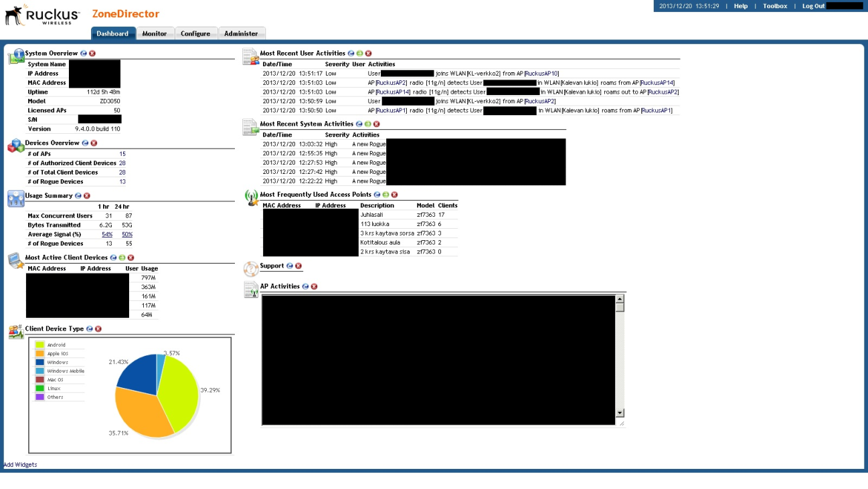Screen dimensions: 868x489
Task: Click AP Activities scrollbar down arrow
Action: (620, 413)
